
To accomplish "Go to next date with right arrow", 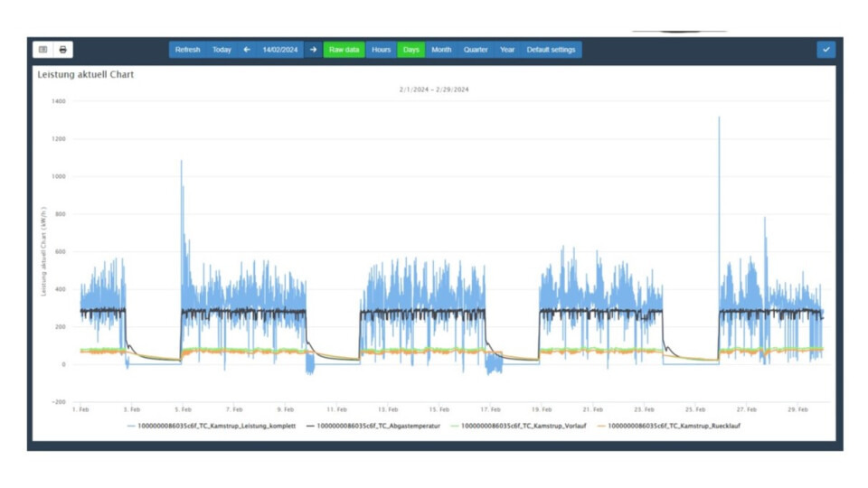I will 313,50.
